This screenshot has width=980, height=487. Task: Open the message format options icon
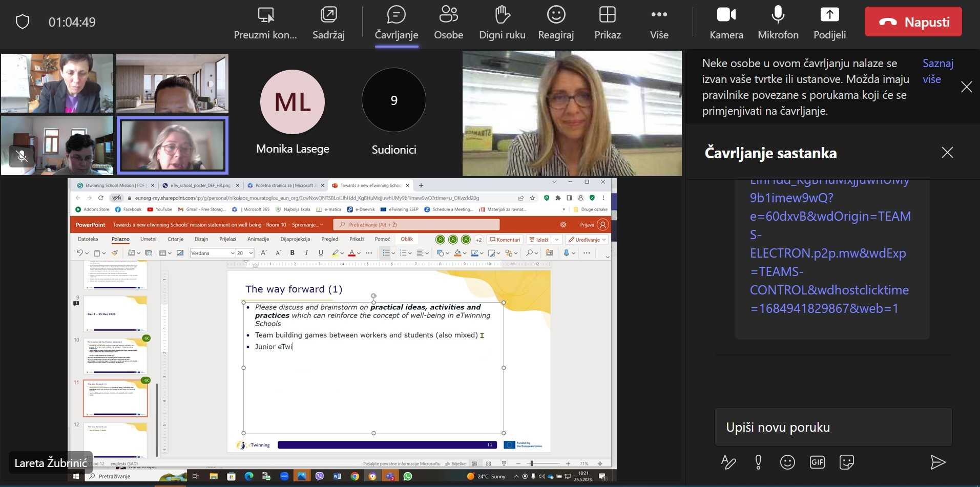728,462
